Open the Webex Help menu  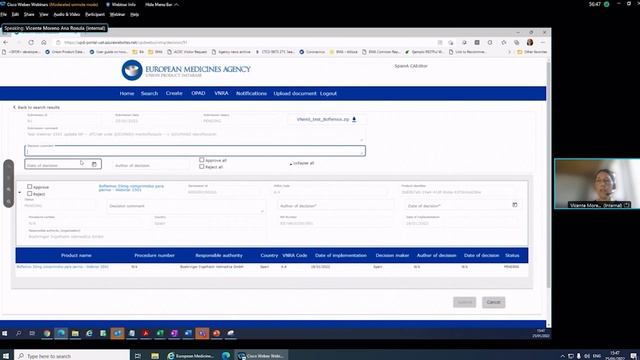pos(134,14)
